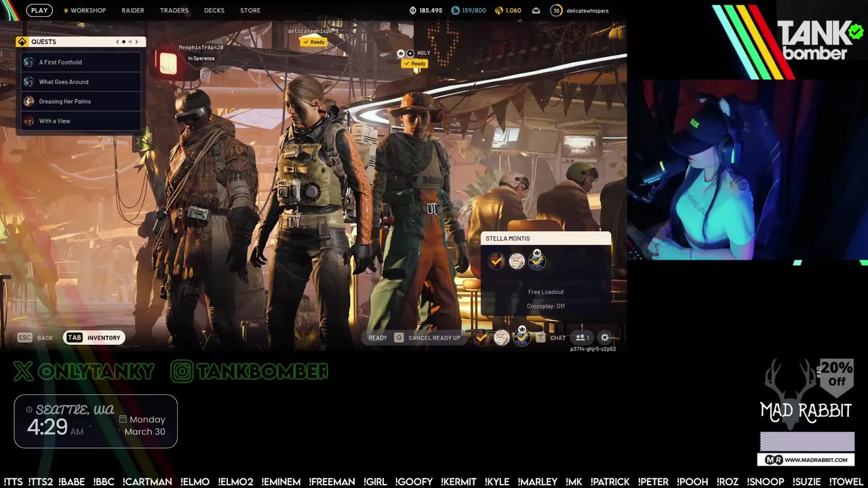Click the T key chat icon
This screenshot has width=868, height=488.
(x=540, y=338)
